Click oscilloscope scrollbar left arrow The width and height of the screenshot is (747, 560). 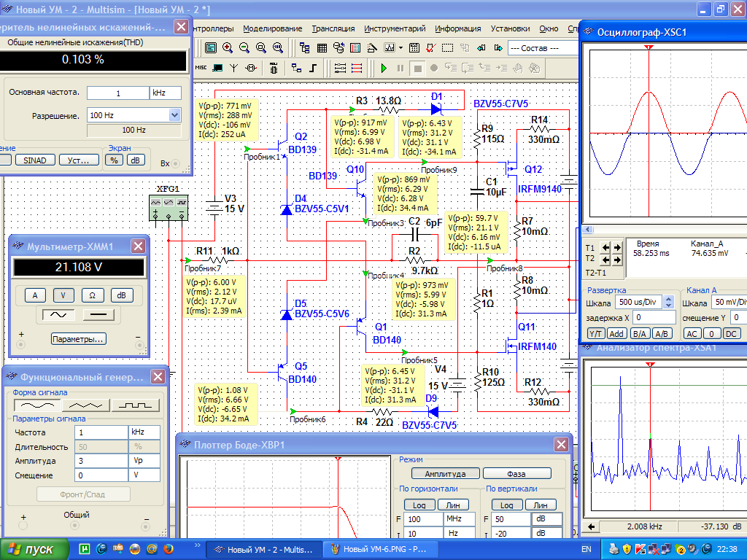point(588,230)
